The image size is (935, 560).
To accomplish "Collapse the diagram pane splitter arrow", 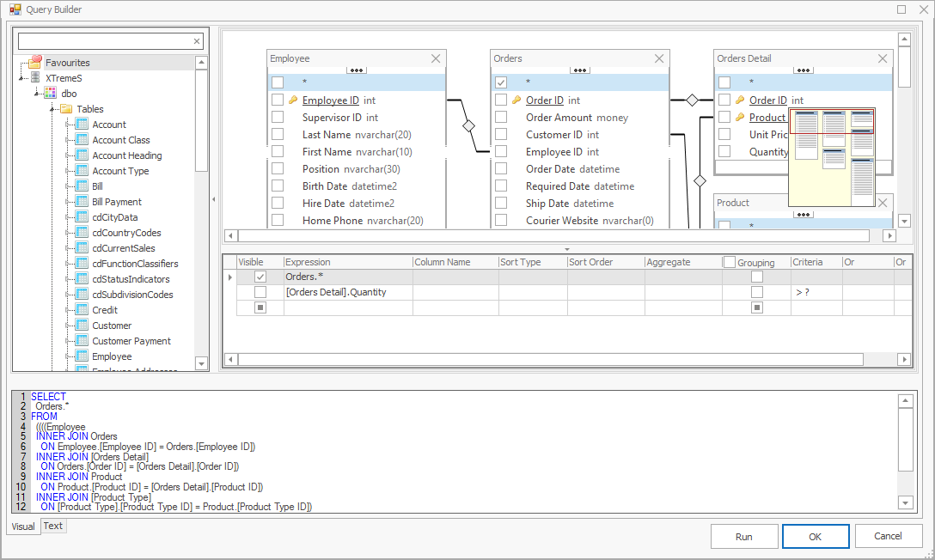I will [x=566, y=249].
